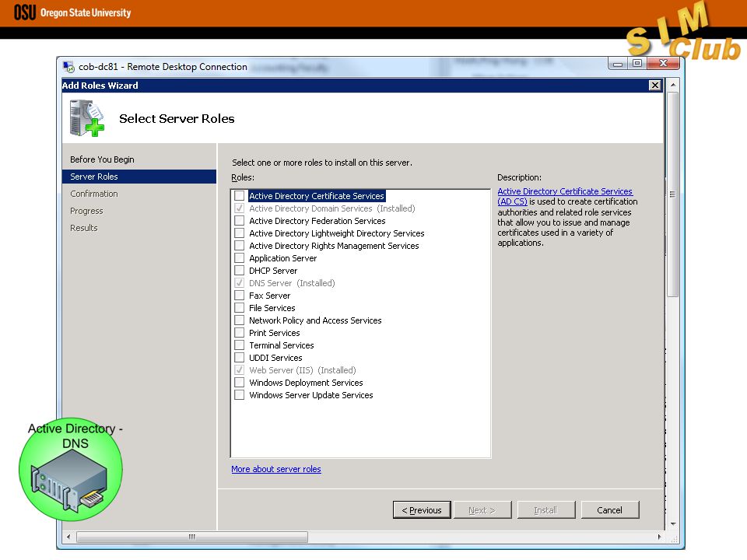Select the DHCP Server checkbox
Viewport: 747px width, 560px height.
point(240,270)
